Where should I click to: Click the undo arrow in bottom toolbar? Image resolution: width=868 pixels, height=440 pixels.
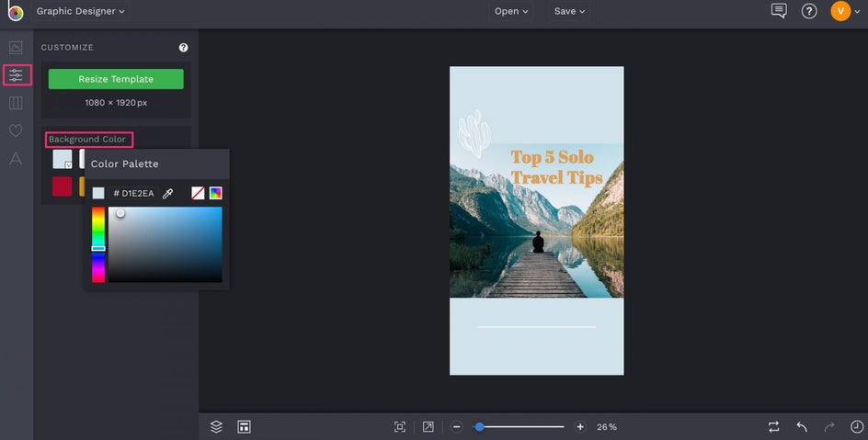click(802, 426)
